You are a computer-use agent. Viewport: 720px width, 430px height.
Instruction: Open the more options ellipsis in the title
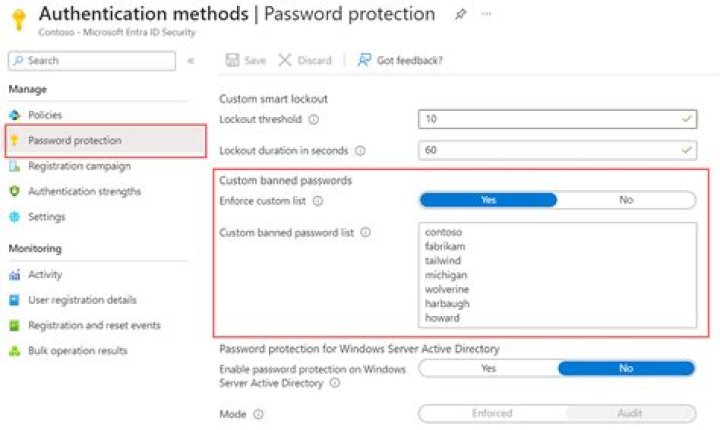[x=487, y=15]
